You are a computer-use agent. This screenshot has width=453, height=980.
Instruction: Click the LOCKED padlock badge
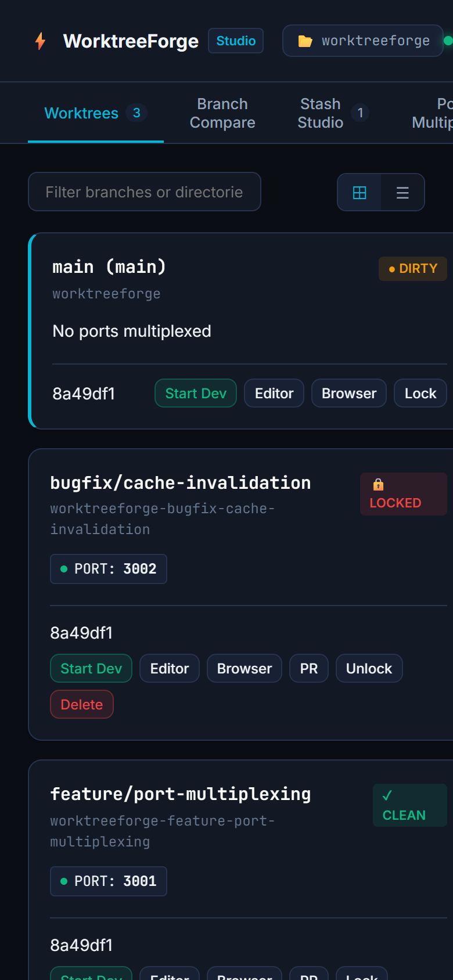[x=404, y=494]
